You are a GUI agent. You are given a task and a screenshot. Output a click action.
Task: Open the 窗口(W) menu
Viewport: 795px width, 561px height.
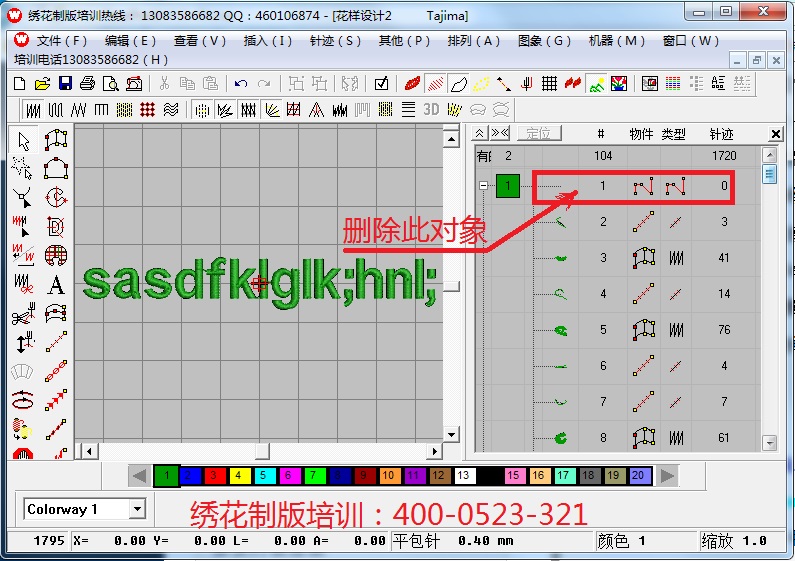[691, 41]
